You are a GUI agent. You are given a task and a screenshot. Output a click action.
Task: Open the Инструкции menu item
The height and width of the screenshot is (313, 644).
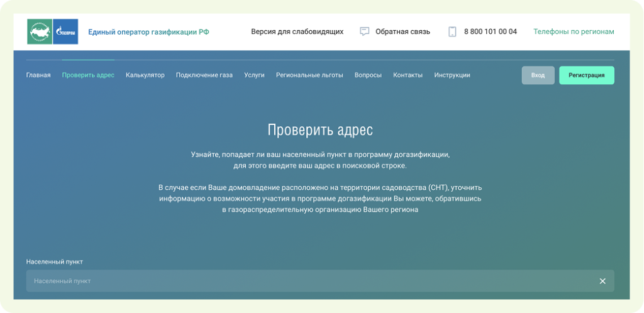tap(452, 75)
